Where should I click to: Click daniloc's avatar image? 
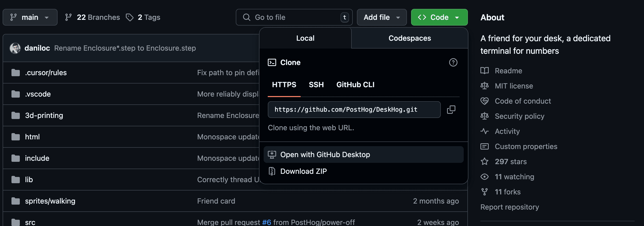(15, 48)
